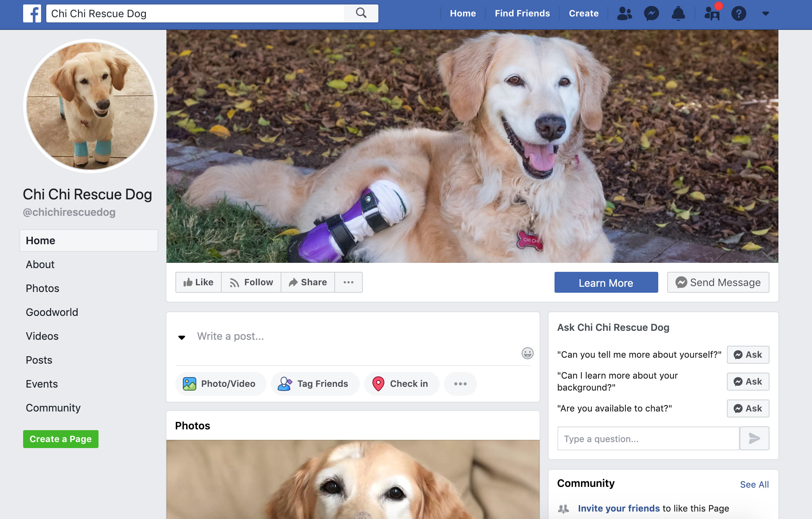Open Find Friends in top bar

click(x=522, y=13)
